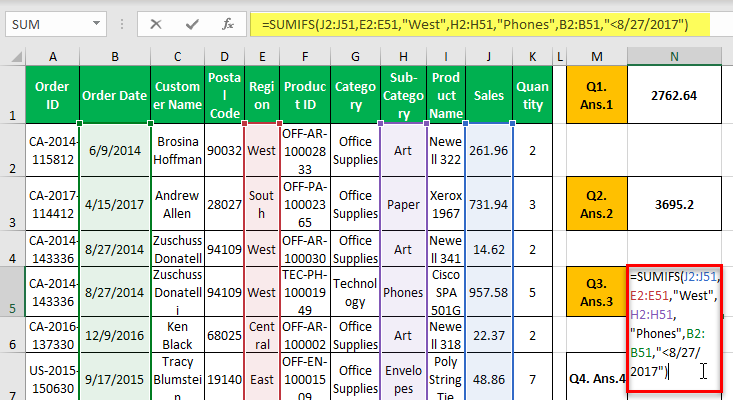Viewport: 736px width, 400px height.
Task: Click the Order ID header cell
Action: pos(53,95)
